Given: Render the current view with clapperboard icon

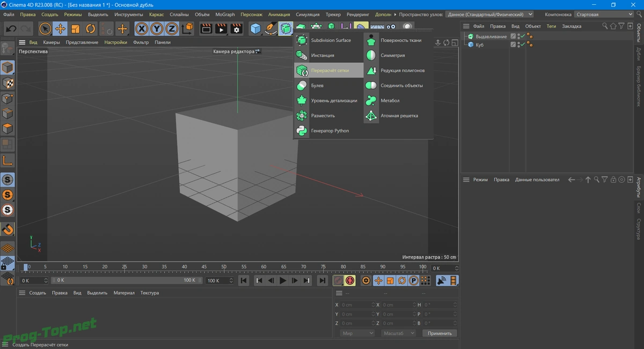Looking at the screenshot, I should tap(206, 28).
